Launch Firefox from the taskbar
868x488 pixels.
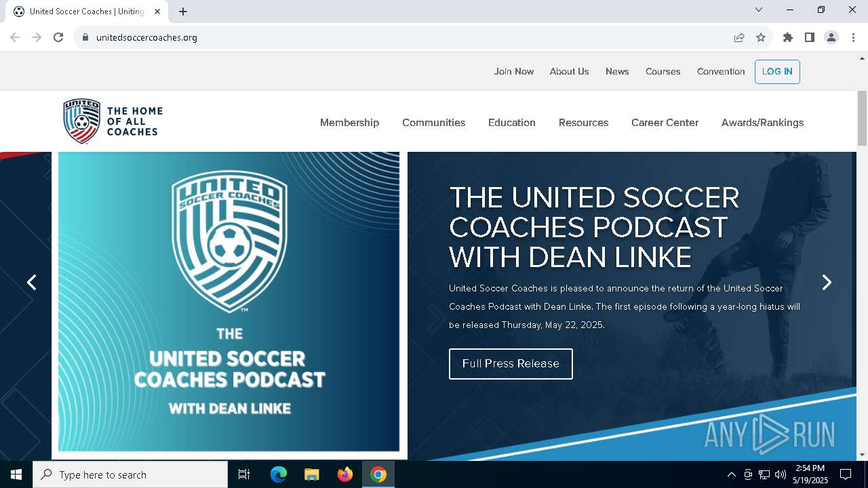345,474
